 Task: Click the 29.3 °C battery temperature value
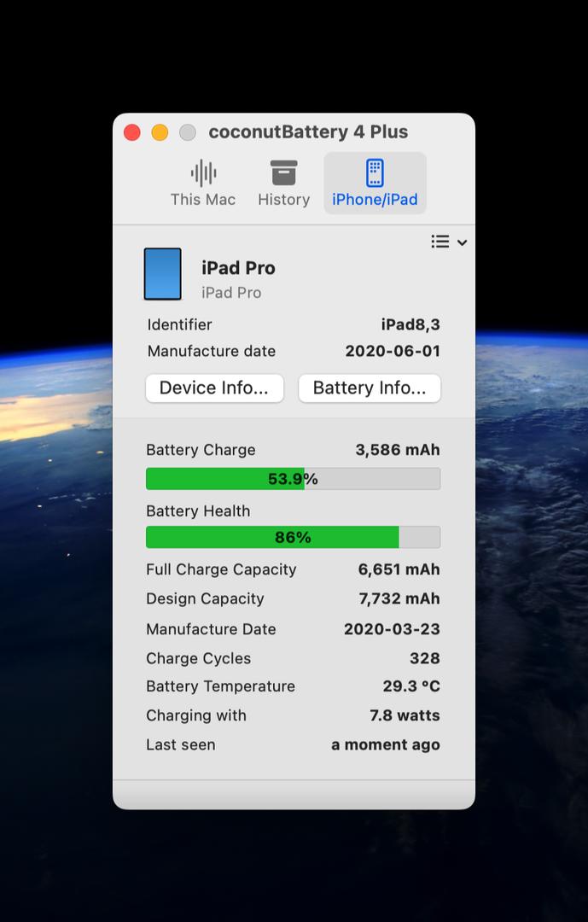411,686
